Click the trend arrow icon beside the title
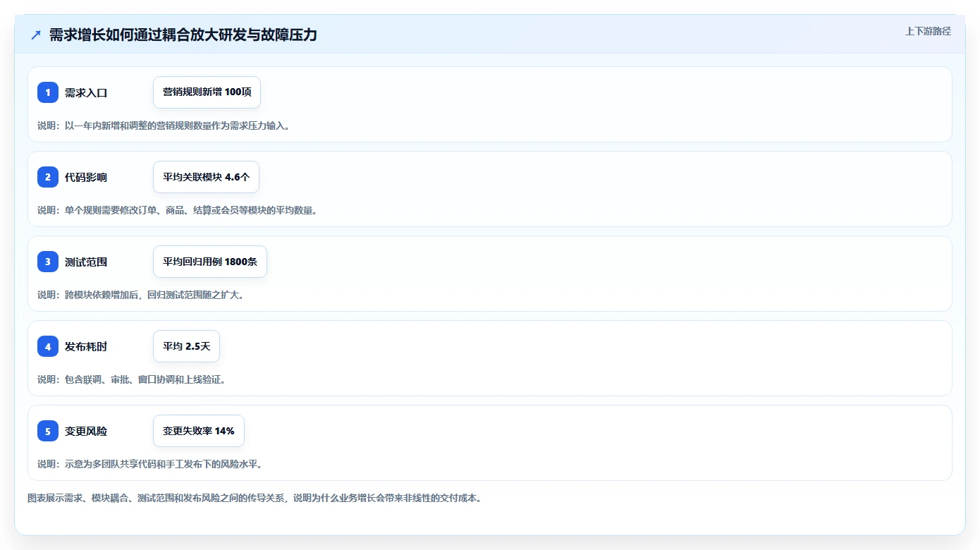Screen dimensions: 980x550 pos(36,35)
